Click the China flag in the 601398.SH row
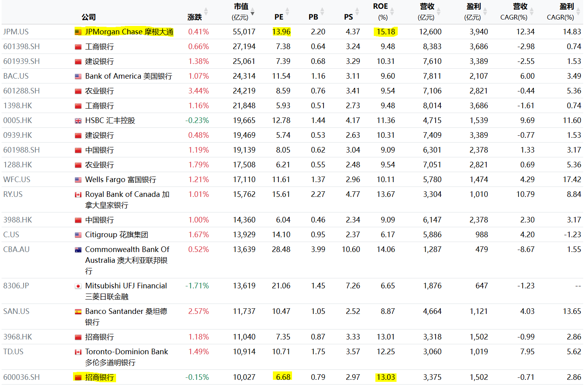The height and width of the screenshot is (387, 588). coord(78,47)
